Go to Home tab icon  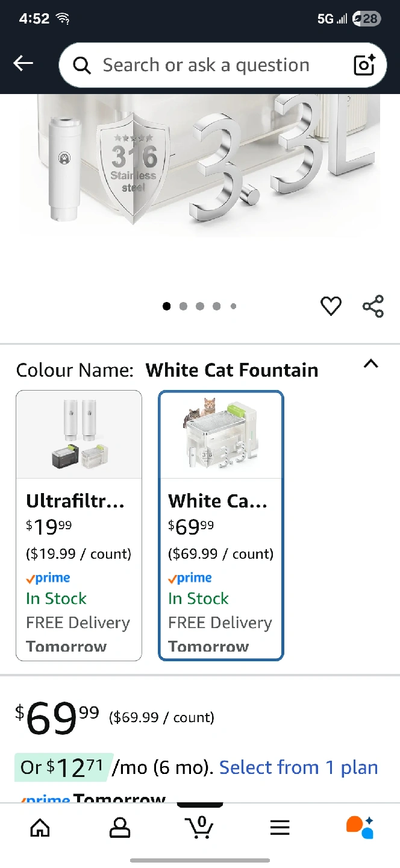pyautogui.click(x=40, y=828)
